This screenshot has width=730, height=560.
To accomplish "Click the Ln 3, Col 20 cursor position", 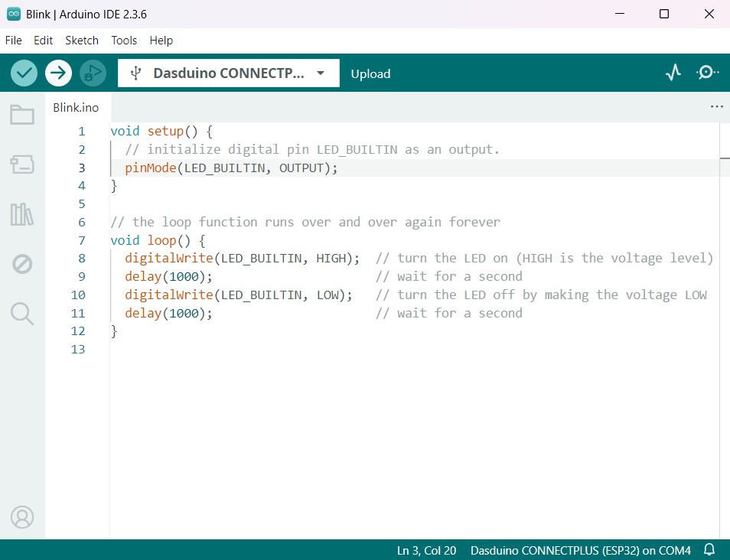I will coord(426,551).
